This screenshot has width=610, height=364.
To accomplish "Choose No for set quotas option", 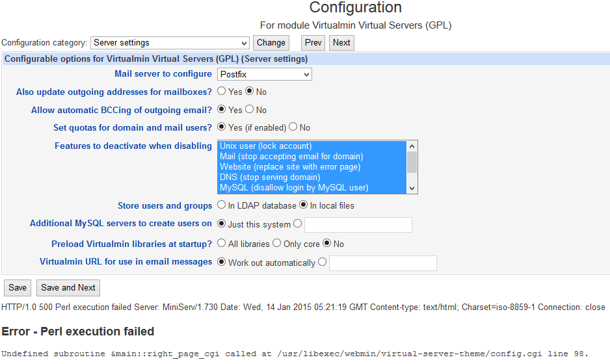I will tap(293, 127).
